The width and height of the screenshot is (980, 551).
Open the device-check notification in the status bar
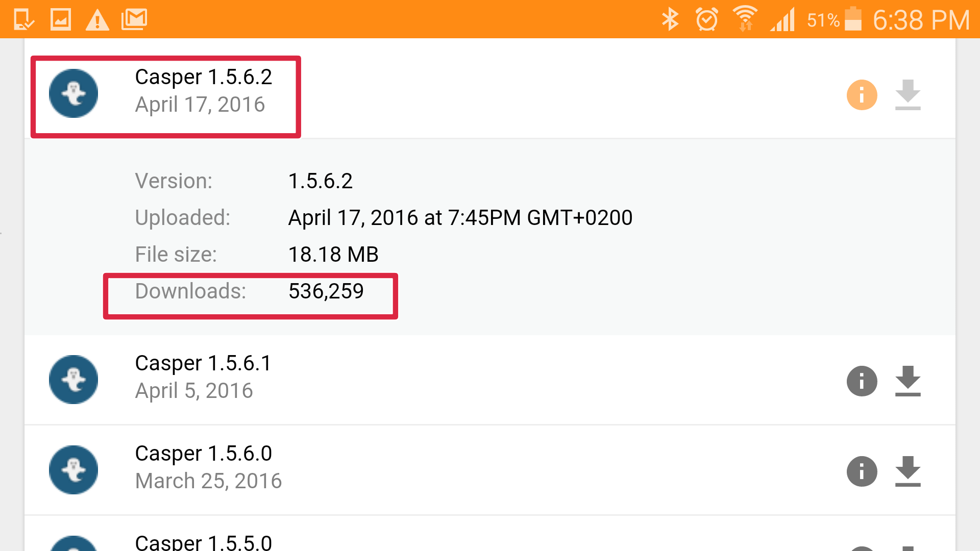[x=23, y=20]
